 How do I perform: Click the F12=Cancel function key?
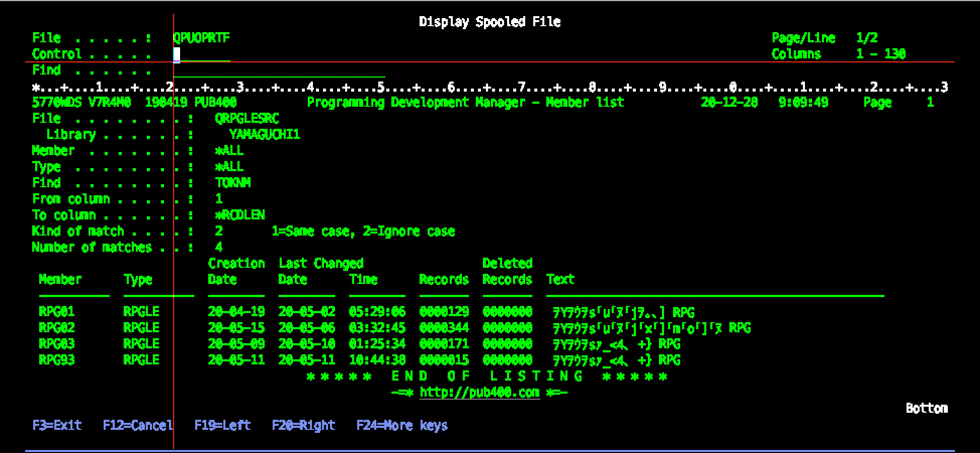(x=138, y=425)
